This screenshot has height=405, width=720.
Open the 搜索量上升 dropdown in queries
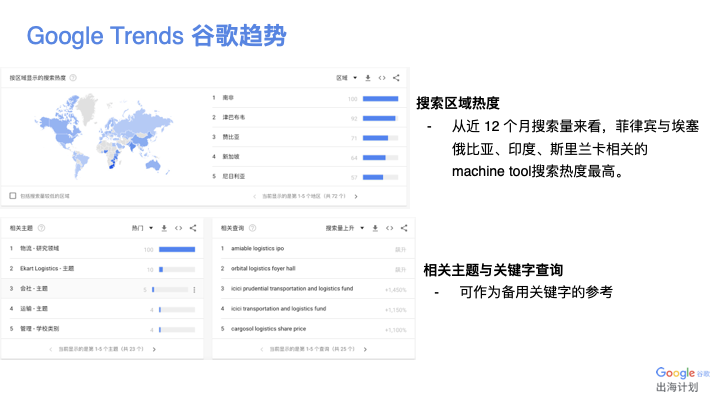point(345,228)
